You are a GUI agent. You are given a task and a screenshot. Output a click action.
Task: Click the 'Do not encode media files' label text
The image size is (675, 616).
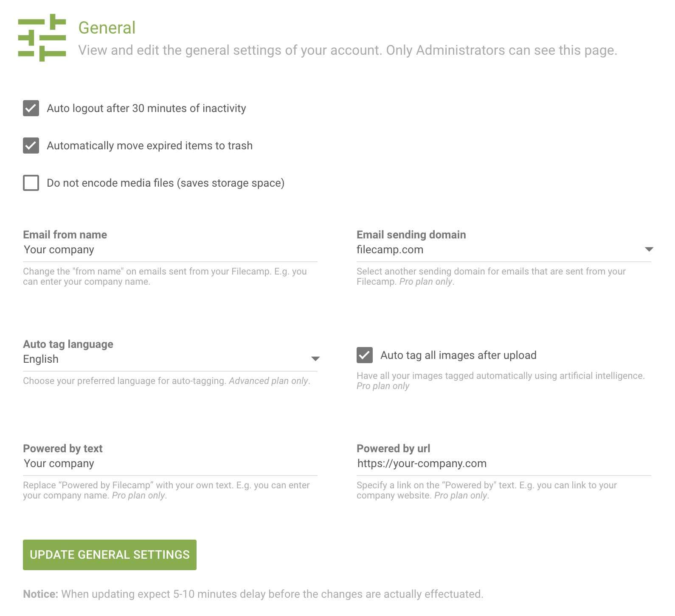click(165, 183)
